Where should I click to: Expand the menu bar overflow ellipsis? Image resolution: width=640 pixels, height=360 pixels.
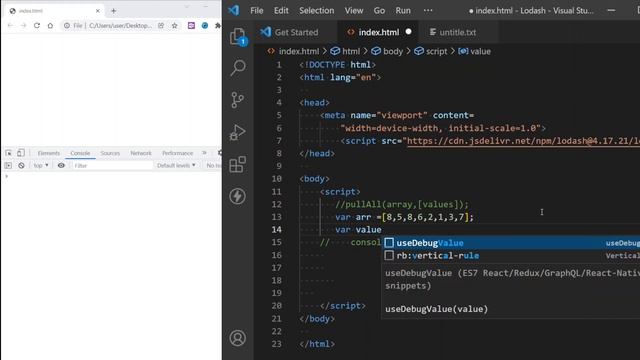point(428,11)
